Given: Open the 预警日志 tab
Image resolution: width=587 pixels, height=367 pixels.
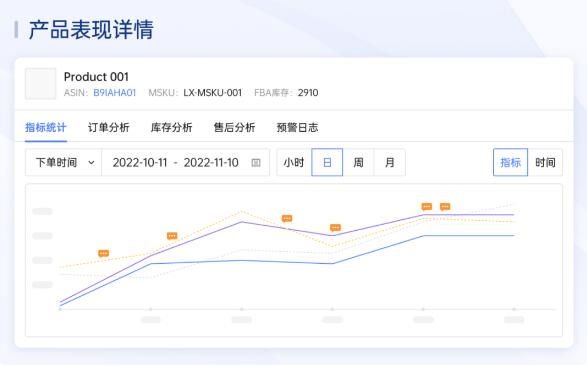Looking at the screenshot, I should tap(297, 128).
